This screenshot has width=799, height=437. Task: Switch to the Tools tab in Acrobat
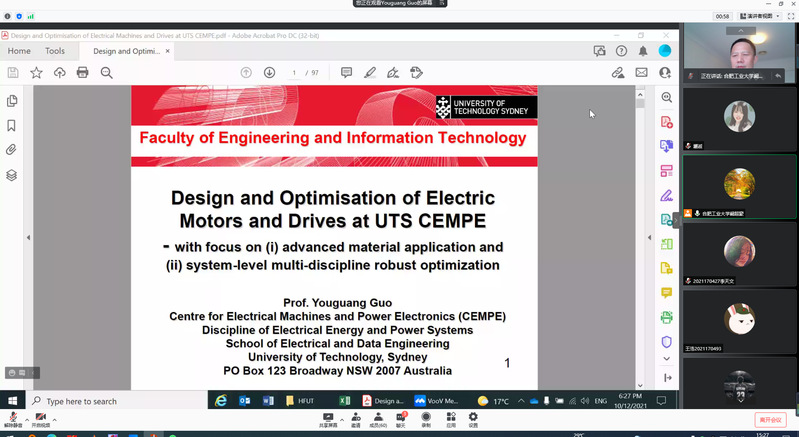[55, 51]
